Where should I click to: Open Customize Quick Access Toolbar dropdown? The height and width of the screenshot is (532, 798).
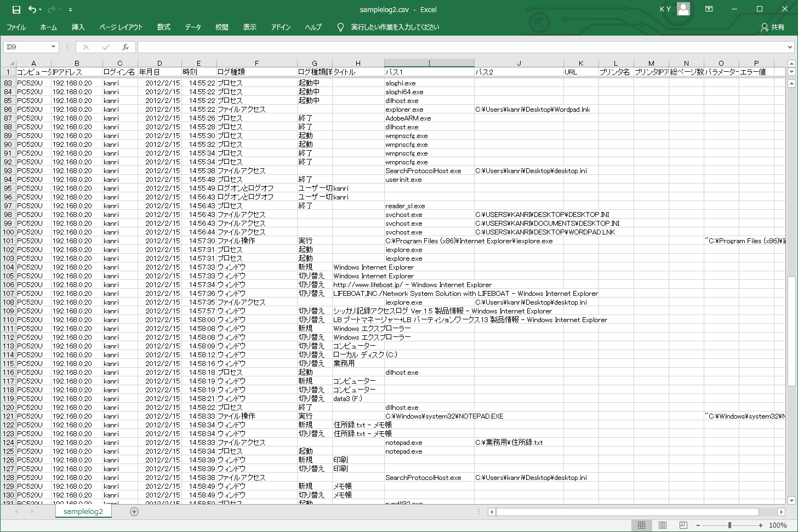(x=70, y=10)
